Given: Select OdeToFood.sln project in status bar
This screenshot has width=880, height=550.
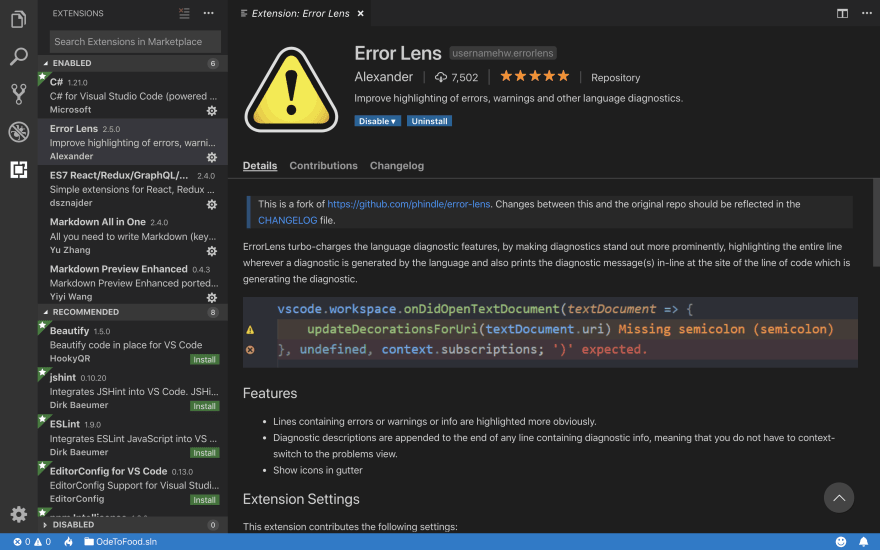Looking at the screenshot, I should (120, 542).
